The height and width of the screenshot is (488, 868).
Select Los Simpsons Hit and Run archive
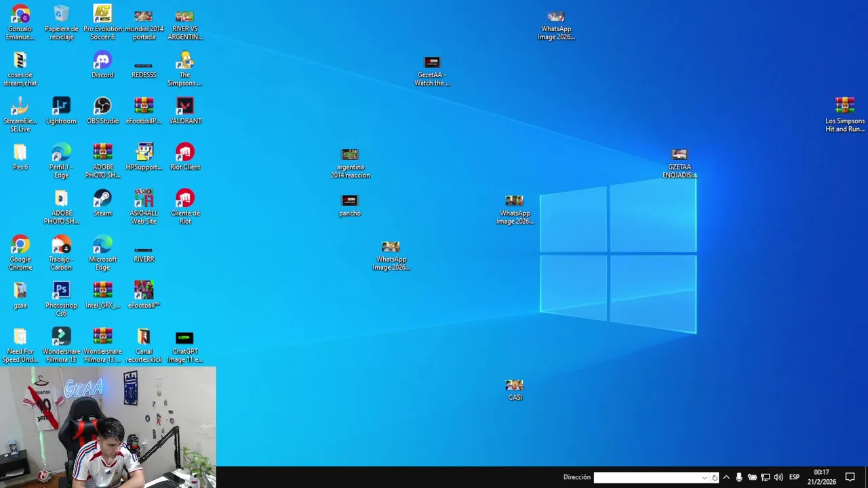[845, 115]
